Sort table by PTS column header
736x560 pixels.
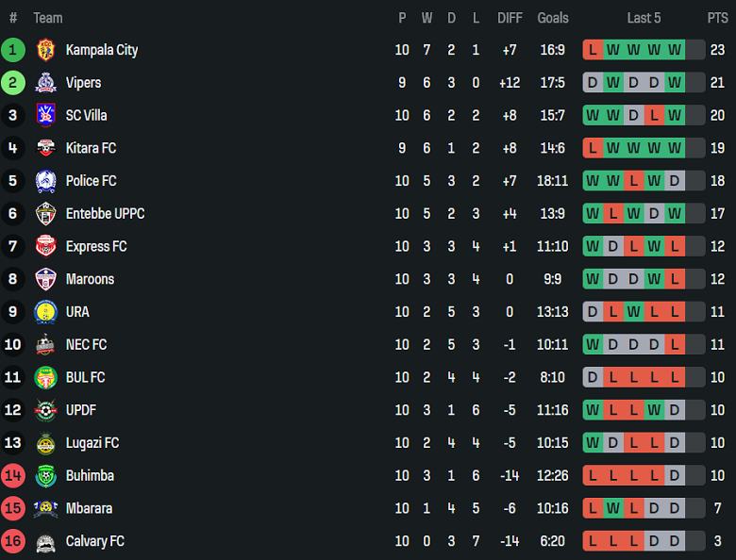point(717,18)
